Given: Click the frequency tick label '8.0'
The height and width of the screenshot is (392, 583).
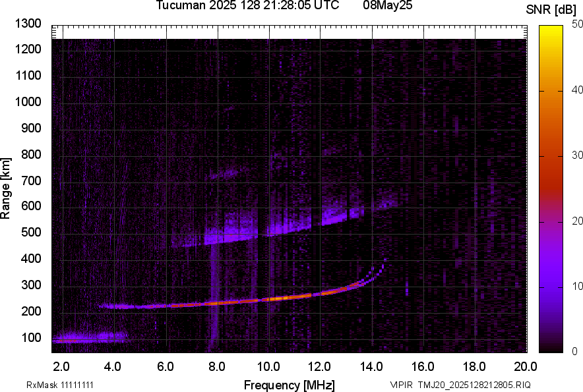Looking at the screenshot, I should click(x=217, y=367).
